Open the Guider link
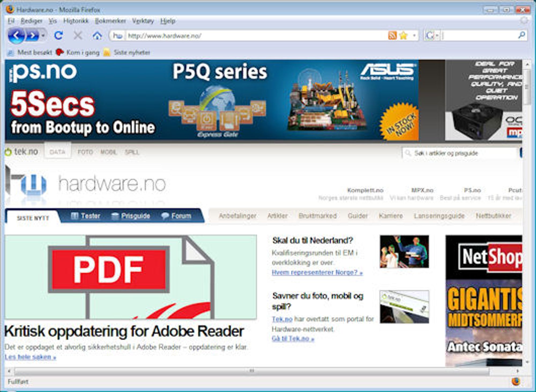The height and width of the screenshot is (392, 536). click(x=358, y=216)
